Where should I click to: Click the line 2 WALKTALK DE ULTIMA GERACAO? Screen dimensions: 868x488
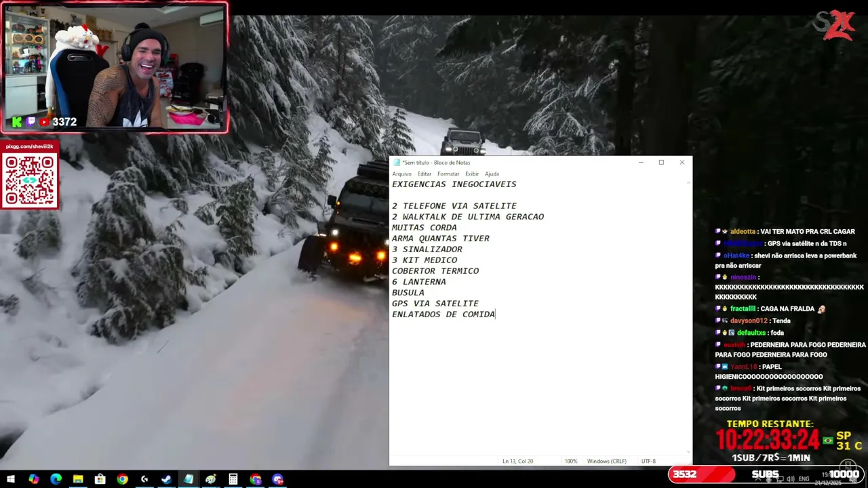click(467, 217)
